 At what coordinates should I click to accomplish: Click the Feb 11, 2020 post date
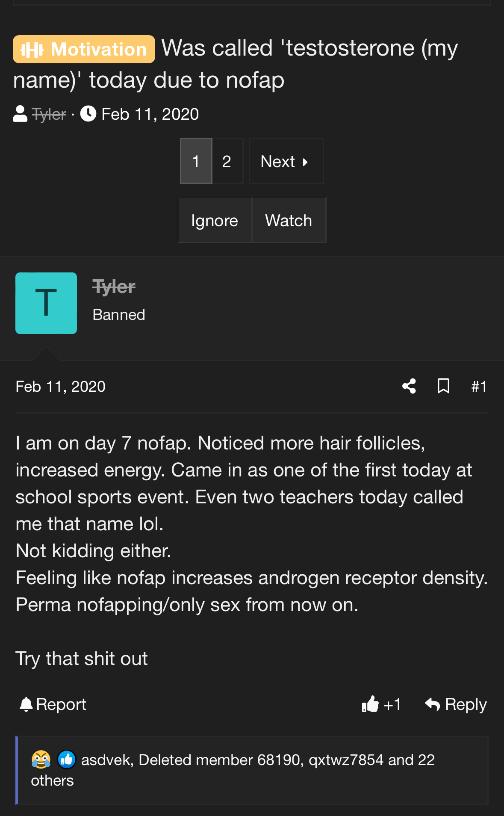[60, 387]
